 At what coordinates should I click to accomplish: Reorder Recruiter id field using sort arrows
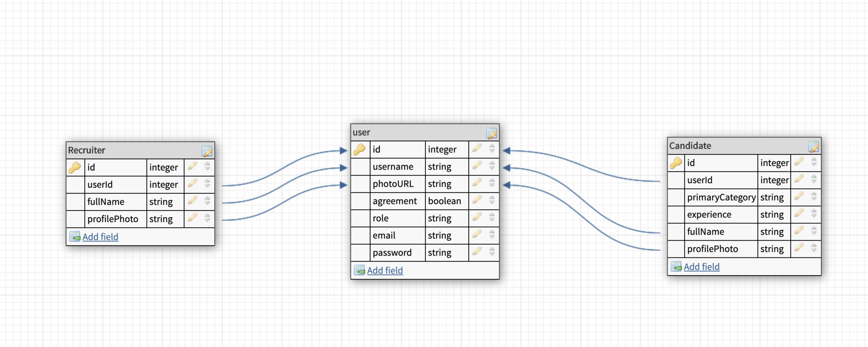(208, 166)
